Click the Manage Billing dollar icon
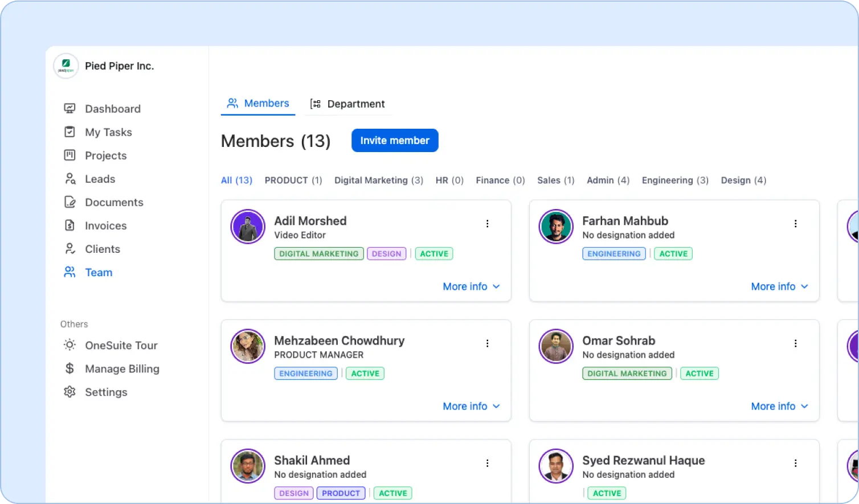 click(x=69, y=368)
